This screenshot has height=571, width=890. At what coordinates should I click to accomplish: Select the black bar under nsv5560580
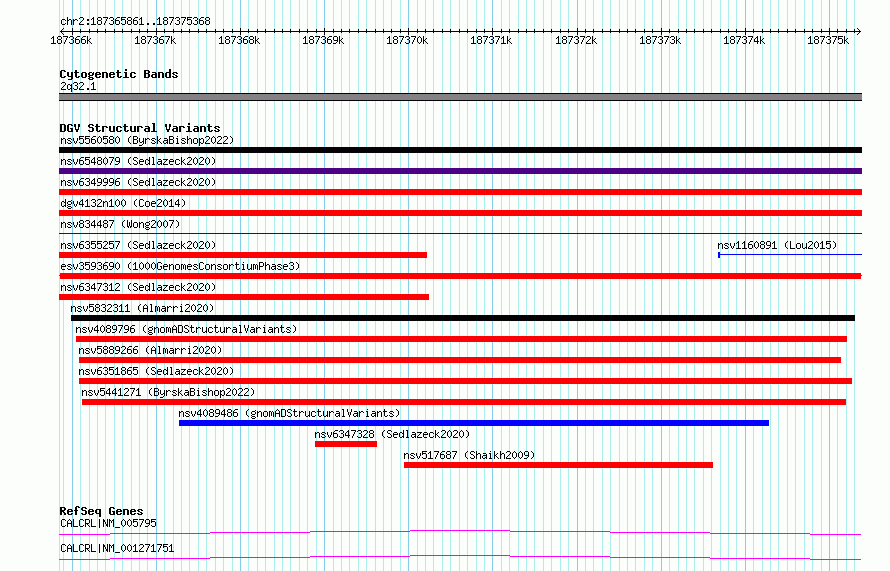(x=460, y=150)
